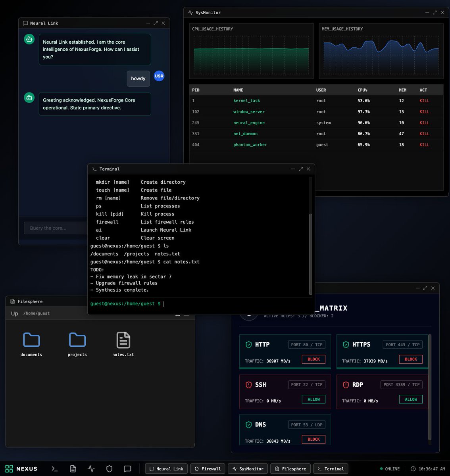Switch to the Terminal taskbar tab
Screen dimensions: 450x476
coord(331,469)
